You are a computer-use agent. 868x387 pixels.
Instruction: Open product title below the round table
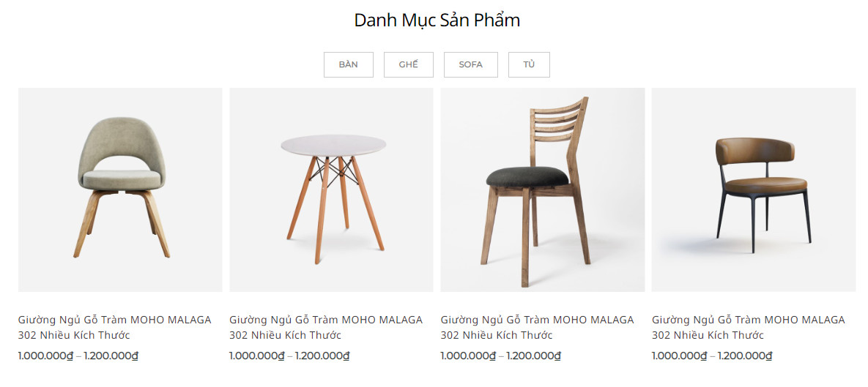coord(326,327)
